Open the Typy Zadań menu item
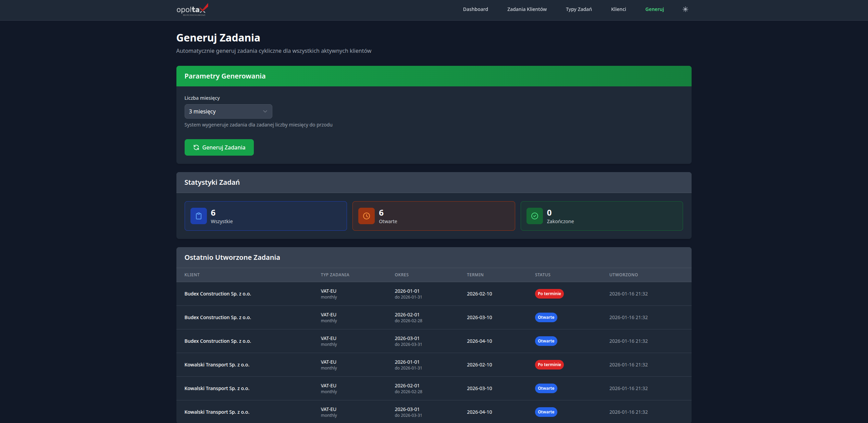Viewport: 868px width, 423px height. coord(579,9)
